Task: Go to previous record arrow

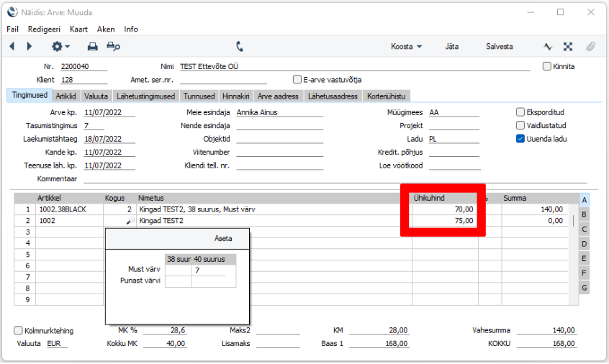Action: pyautogui.click(x=12, y=47)
